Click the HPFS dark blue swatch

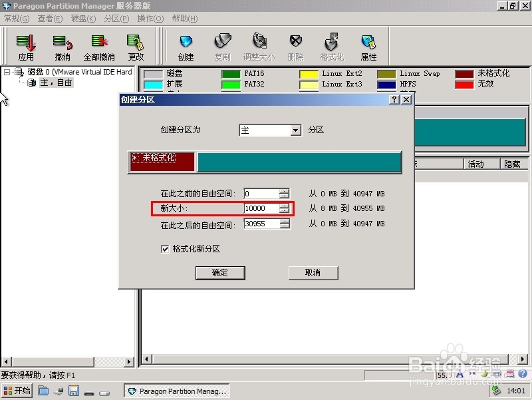coord(386,85)
